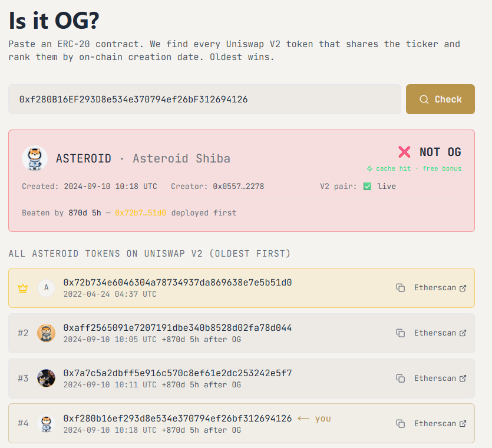
Task: Select address text 0xf280b16ef293d8e534e370794ef26bf312694126
Action: pos(177,419)
